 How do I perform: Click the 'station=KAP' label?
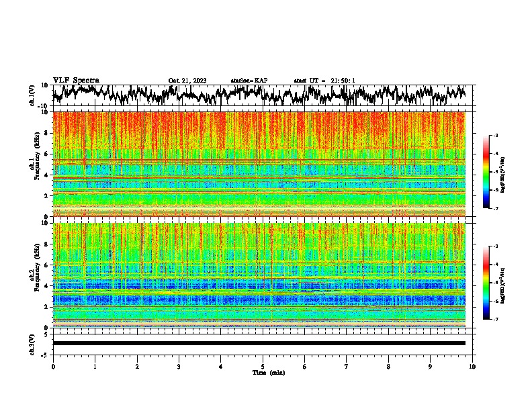click(x=249, y=81)
